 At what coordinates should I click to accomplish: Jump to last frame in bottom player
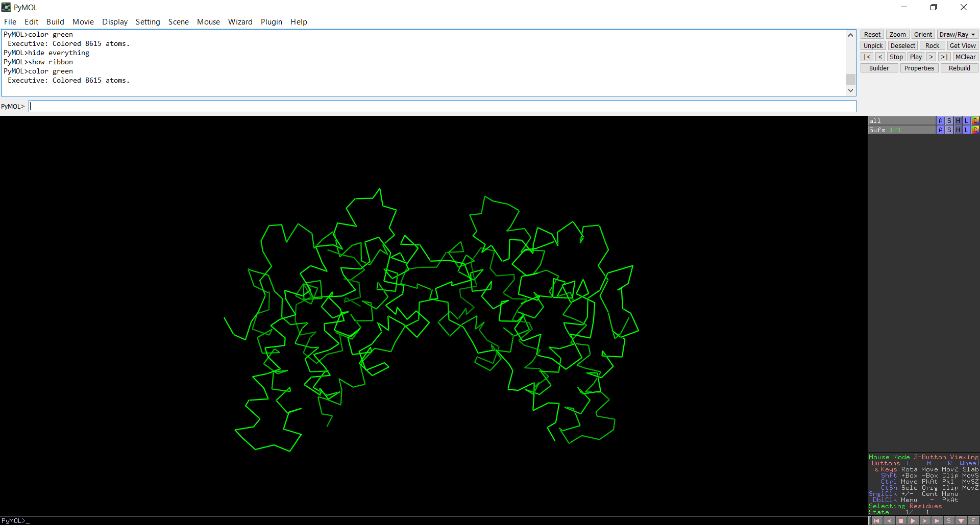937,521
